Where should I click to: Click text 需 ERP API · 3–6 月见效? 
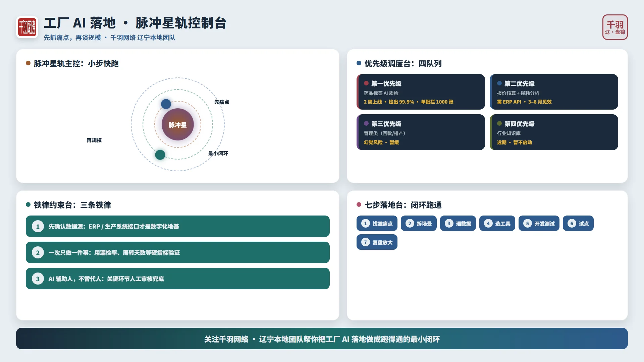[524, 102]
